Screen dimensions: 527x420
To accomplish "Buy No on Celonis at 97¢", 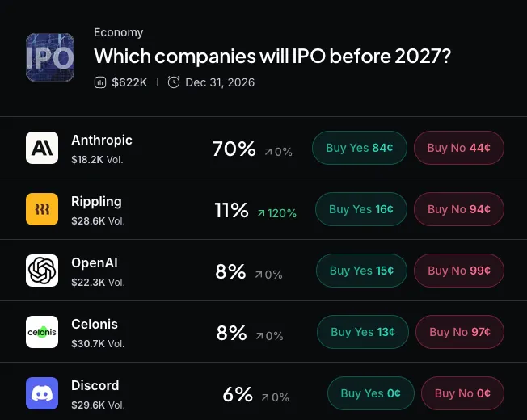I will pyautogui.click(x=460, y=332).
